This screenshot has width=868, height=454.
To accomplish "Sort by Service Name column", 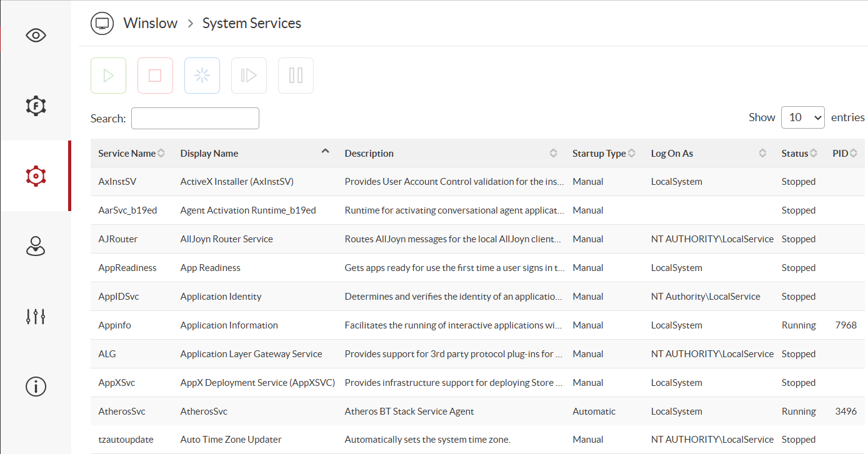I will [131, 153].
